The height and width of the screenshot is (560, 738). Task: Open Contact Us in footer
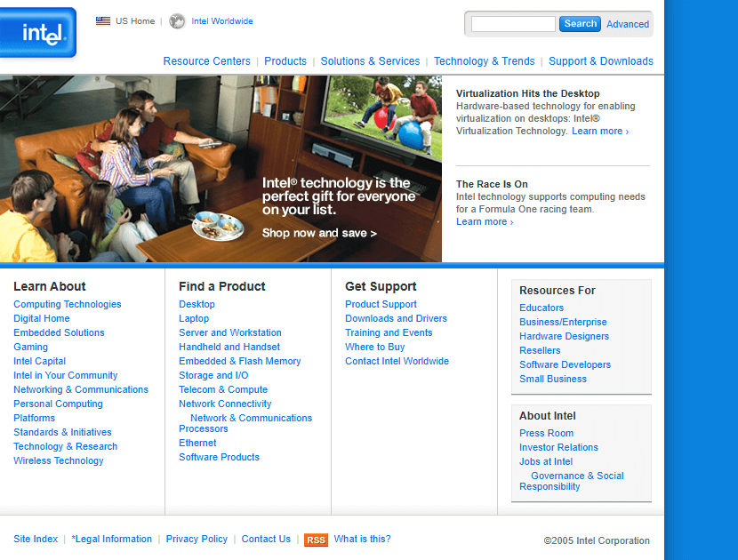pos(266,539)
